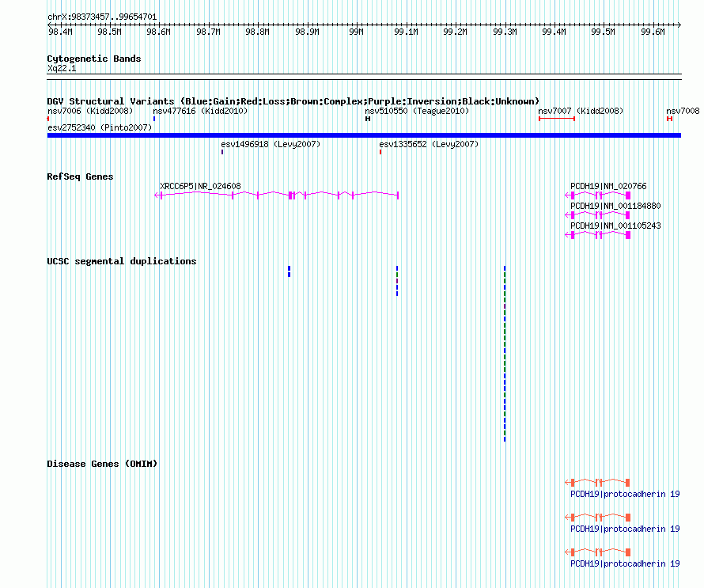Click the blue nsv477616 gain marker
The width and height of the screenshot is (704, 588).
(x=154, y=119)
